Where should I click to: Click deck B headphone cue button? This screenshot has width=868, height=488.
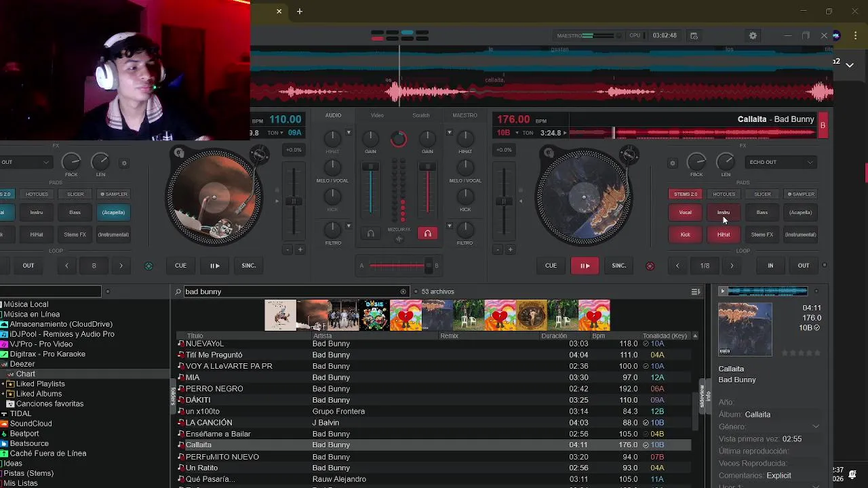tap(427, 234)
